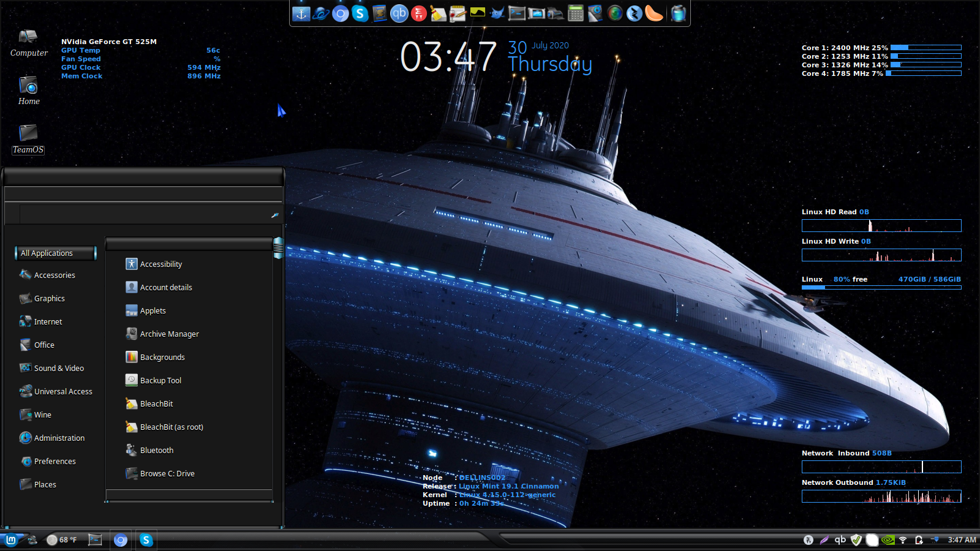Screen dimensions: 980x551
Task: Select the All Applications category
Action: pyautogui.click(x=56, y=253)
